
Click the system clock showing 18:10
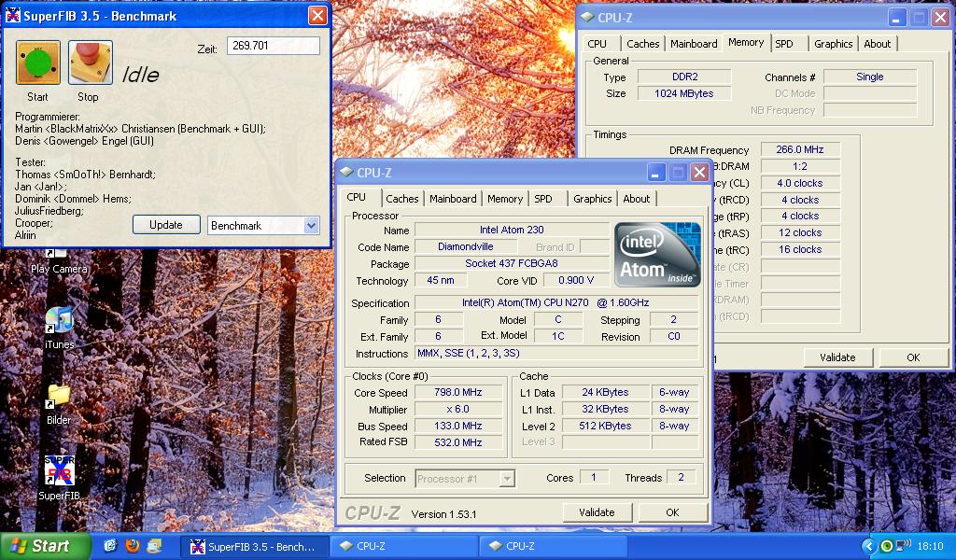pyautogui.click(x=930, y=547)
